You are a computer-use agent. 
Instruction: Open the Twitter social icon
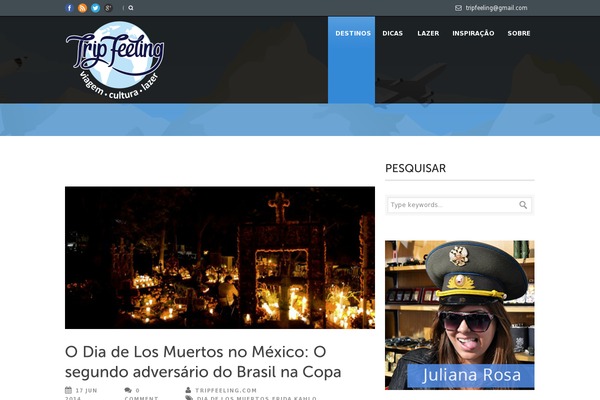95,8
